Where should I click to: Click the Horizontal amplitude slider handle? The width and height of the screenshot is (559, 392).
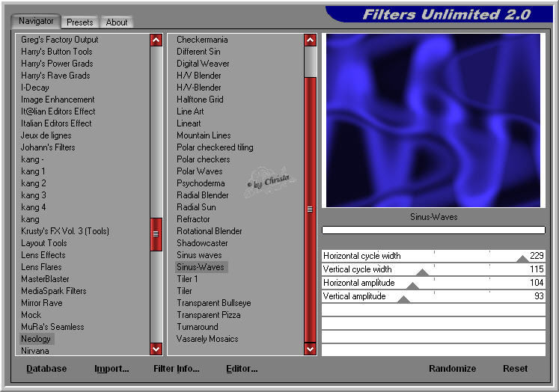pos(413,286)
